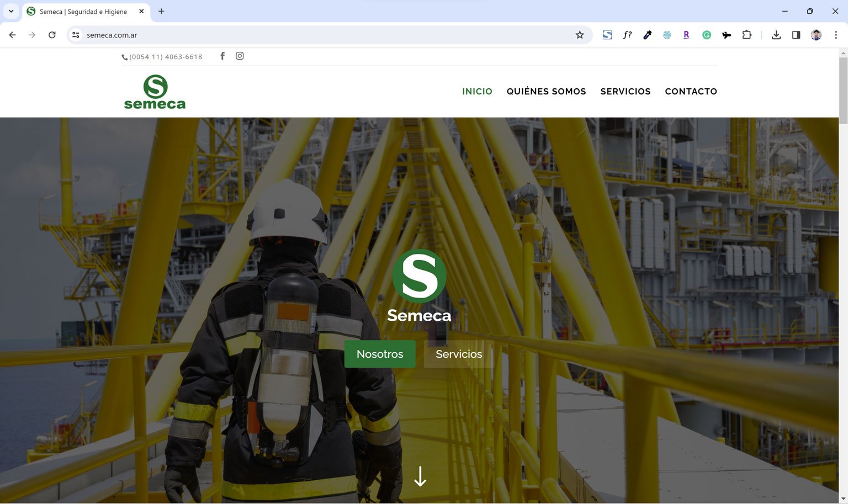The height and width of the screenshot is (504, 848).
Task: Click the green Nosotros button
Action: (x=380, y=354)
